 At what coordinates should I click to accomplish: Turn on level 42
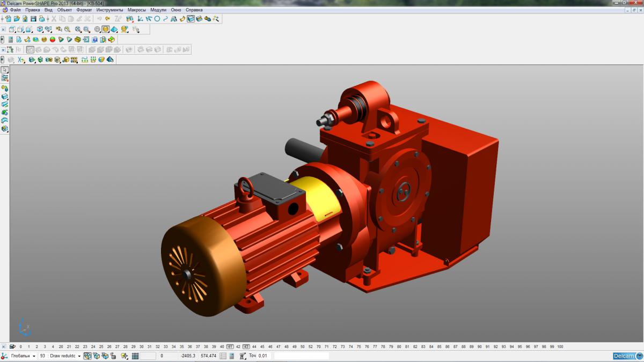(238, 347)
